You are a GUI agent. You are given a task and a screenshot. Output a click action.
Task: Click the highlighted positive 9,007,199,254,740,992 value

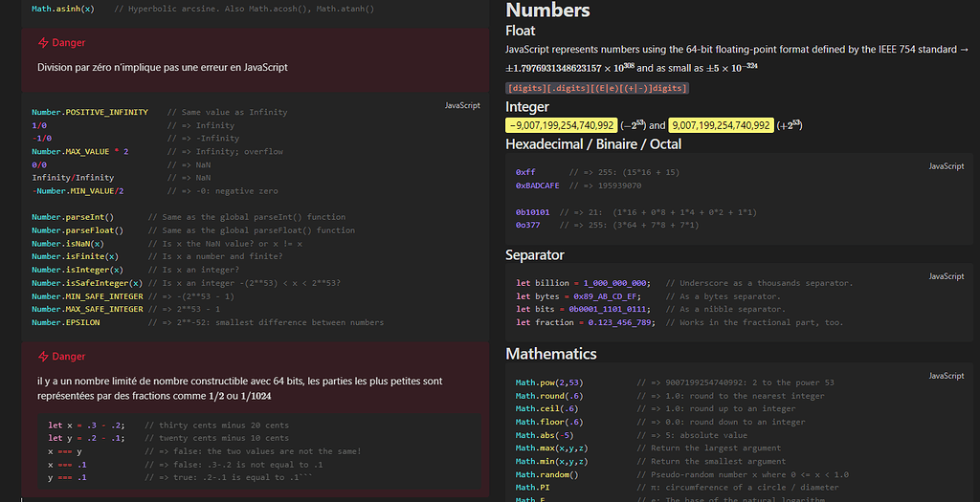click(721, 125)
